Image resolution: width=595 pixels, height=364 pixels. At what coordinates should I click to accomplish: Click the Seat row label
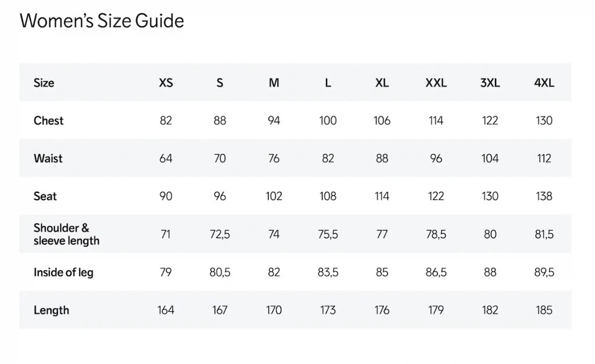pyautogui.click(x=45, y=196)
